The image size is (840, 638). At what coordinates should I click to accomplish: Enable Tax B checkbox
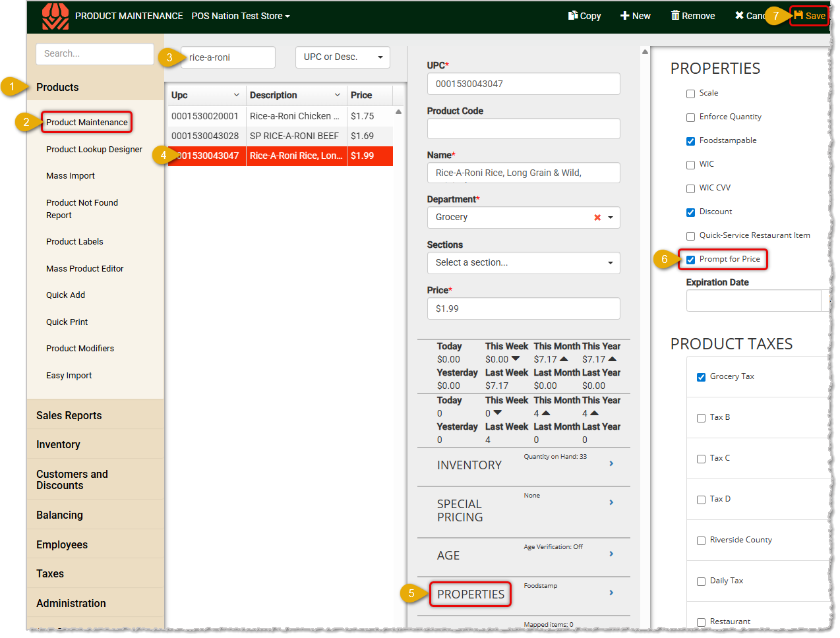(x=701, y=418)
